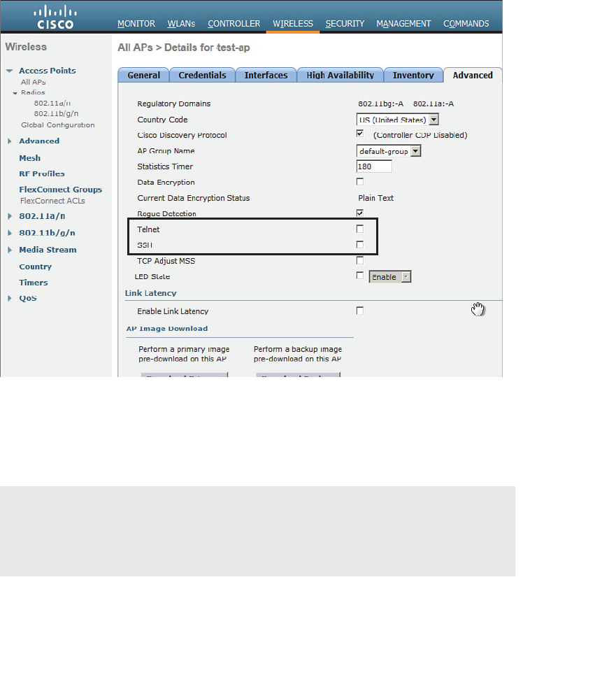Switch to the Interfaces tab

pos(266,75)
